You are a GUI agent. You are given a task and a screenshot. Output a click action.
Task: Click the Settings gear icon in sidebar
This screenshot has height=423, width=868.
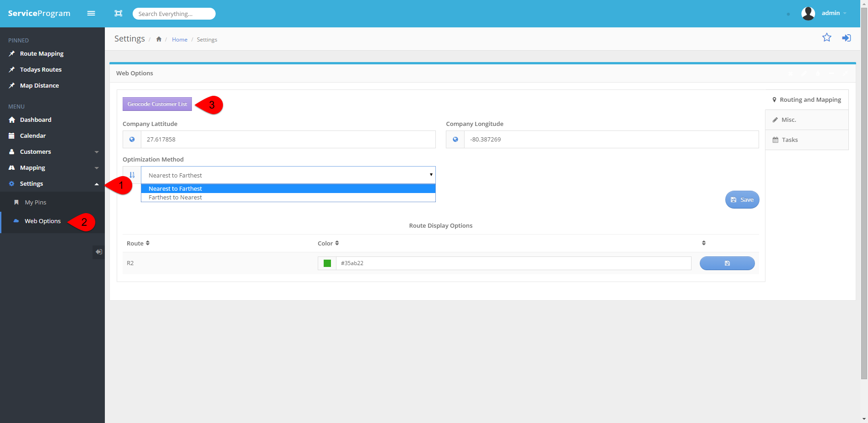(12, 183)
